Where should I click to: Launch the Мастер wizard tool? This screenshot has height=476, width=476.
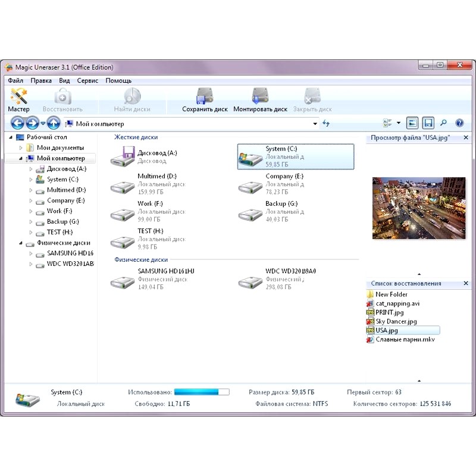point(18,100)
